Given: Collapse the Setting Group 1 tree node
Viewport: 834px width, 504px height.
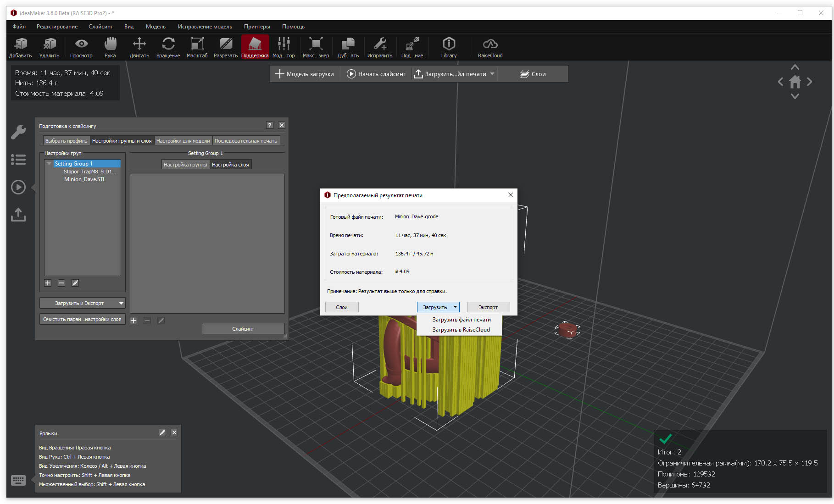Looking at the screenshot, I should click(x=49, y=164).
